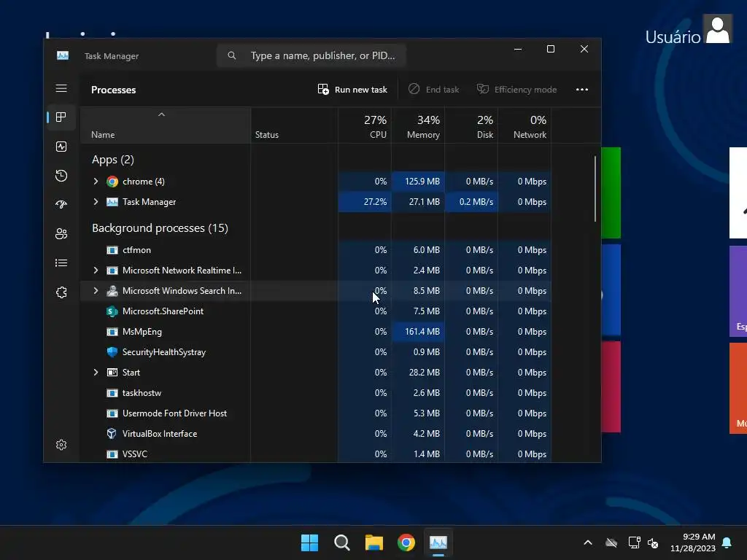Select Usermode Font Driver Host row

pos(316,413)
